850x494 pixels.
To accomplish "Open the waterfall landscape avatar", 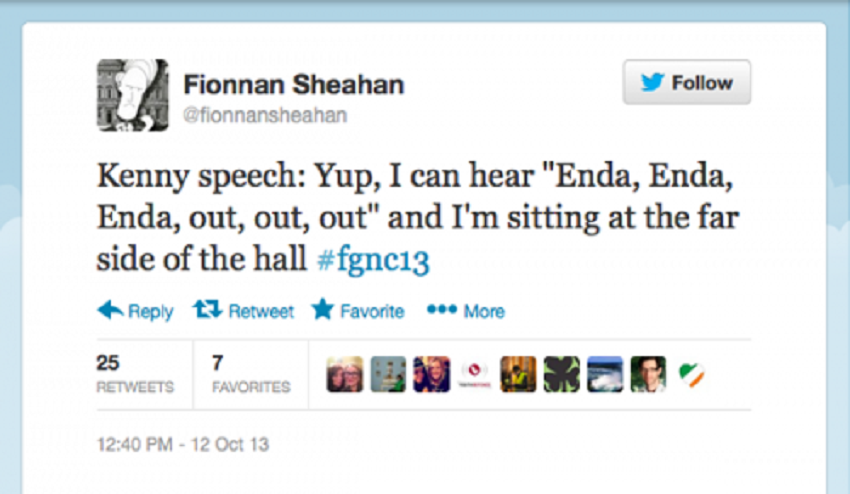I will click(605, 374).
